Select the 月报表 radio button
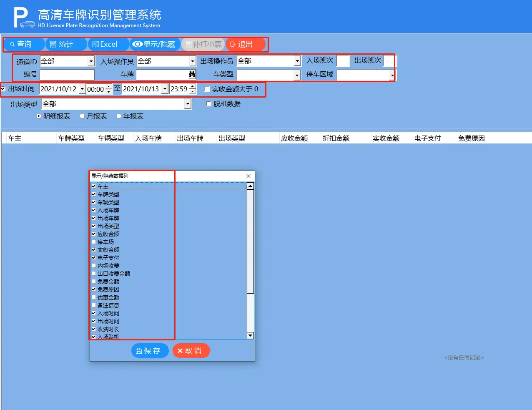Screen dimensions: 532x410 click(x=82, y=116)
